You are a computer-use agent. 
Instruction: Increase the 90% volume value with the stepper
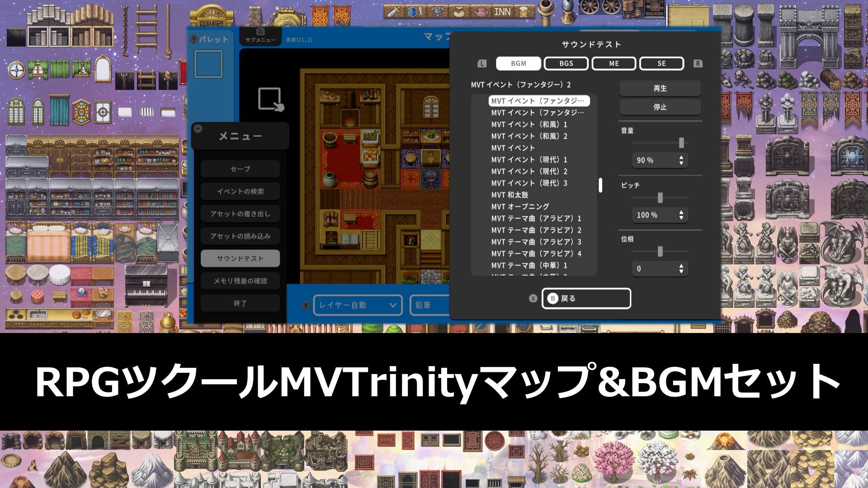(x=681, y=158)
